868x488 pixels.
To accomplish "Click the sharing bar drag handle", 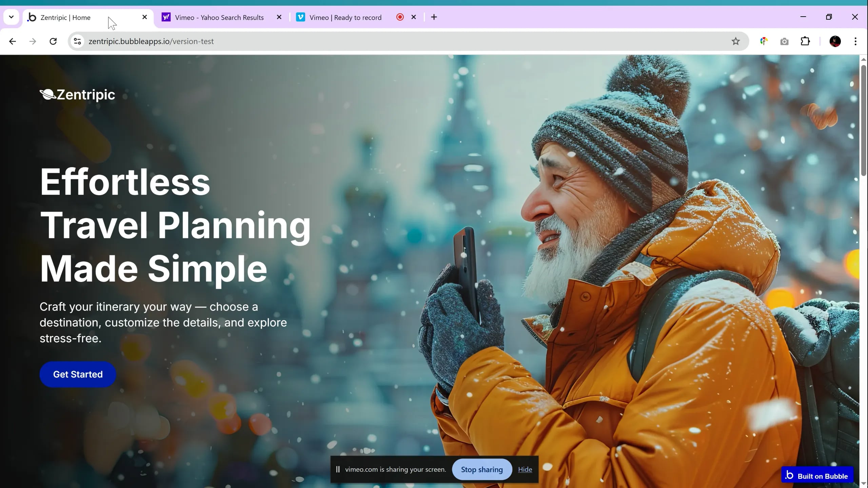I will [338, 469].
